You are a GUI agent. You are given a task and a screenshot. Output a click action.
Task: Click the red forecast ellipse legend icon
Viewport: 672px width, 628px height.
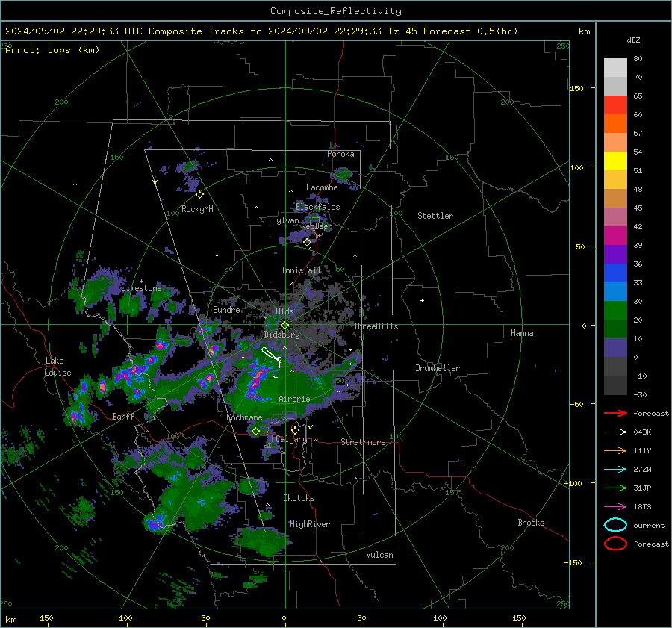615,544
